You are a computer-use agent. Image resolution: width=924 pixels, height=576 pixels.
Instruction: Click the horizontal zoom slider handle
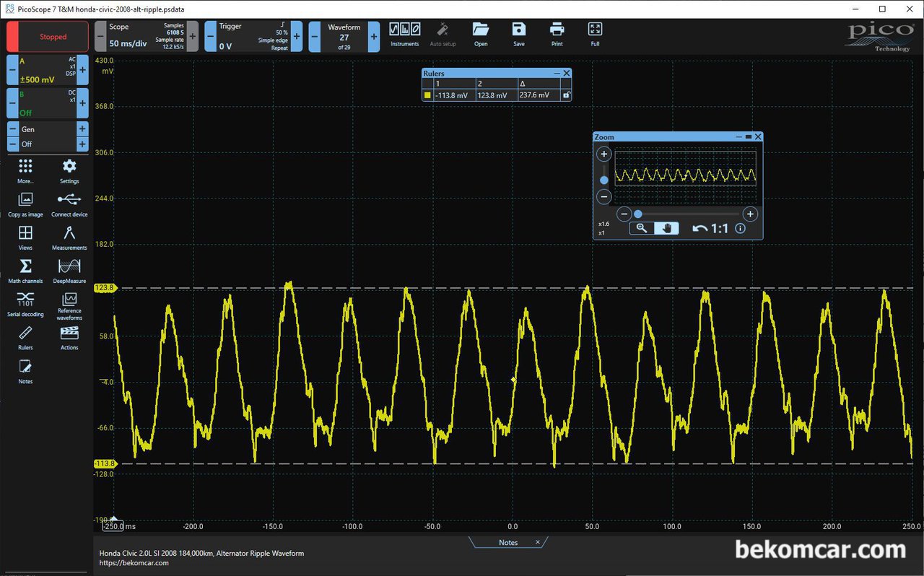pyautogui.click(x=638, y=214)
